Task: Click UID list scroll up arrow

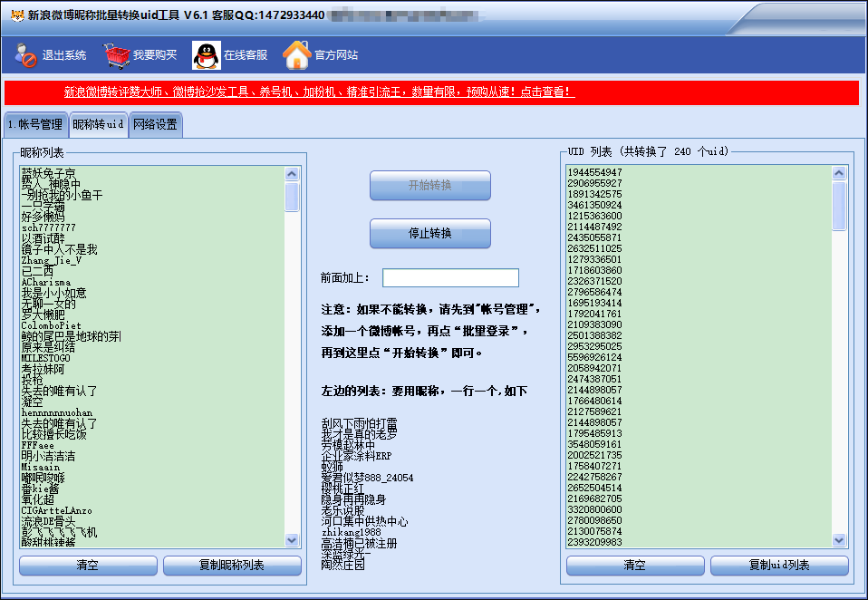Action: pos(839,173)
